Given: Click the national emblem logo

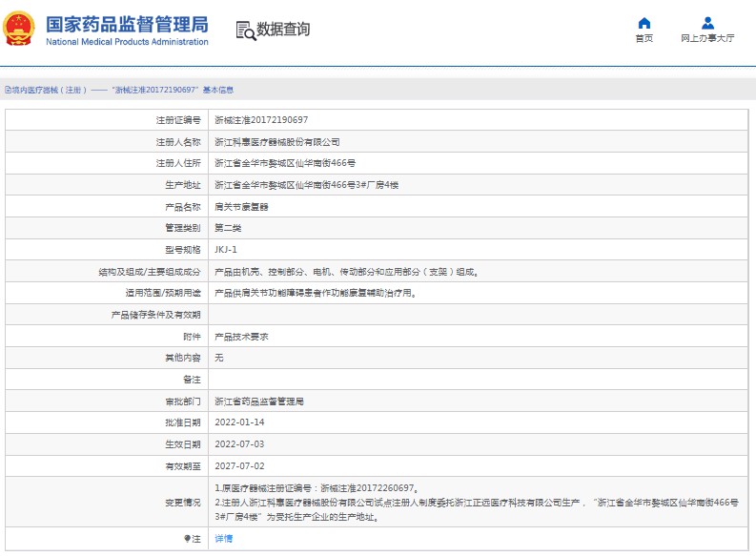Looking at the screenshot, I should point(18,29).
